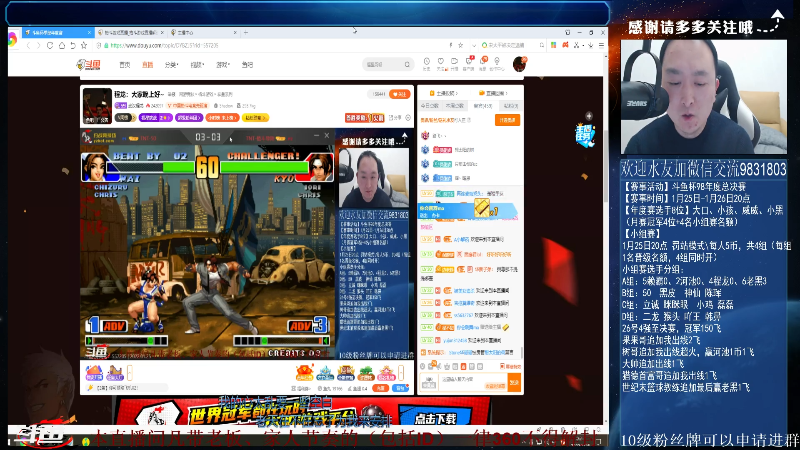Screen dimensions: 800x450
Task: Open the livestream prizes link atop chat panel
Action: point(493,93)
